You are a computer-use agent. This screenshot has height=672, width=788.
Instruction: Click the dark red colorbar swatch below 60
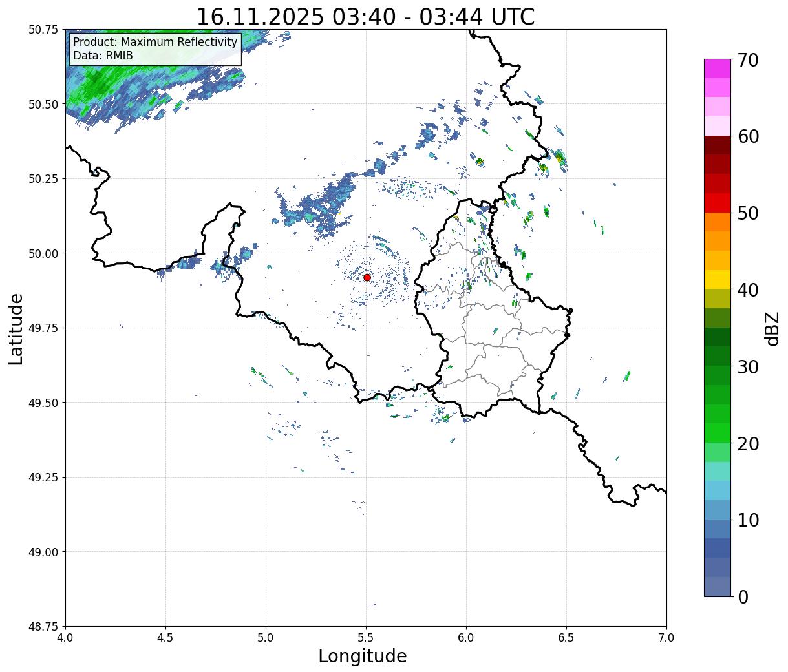pos(718,145)
